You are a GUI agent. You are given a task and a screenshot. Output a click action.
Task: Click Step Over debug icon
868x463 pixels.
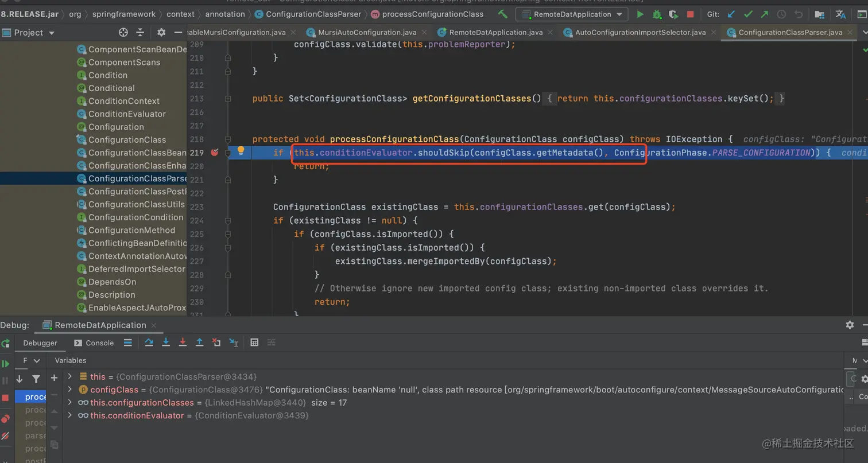click(x=149, y=343)
